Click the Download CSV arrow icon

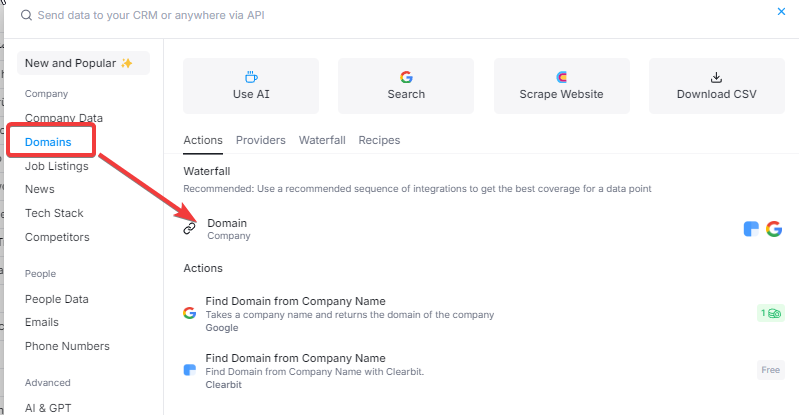click(x=716, y=77)
